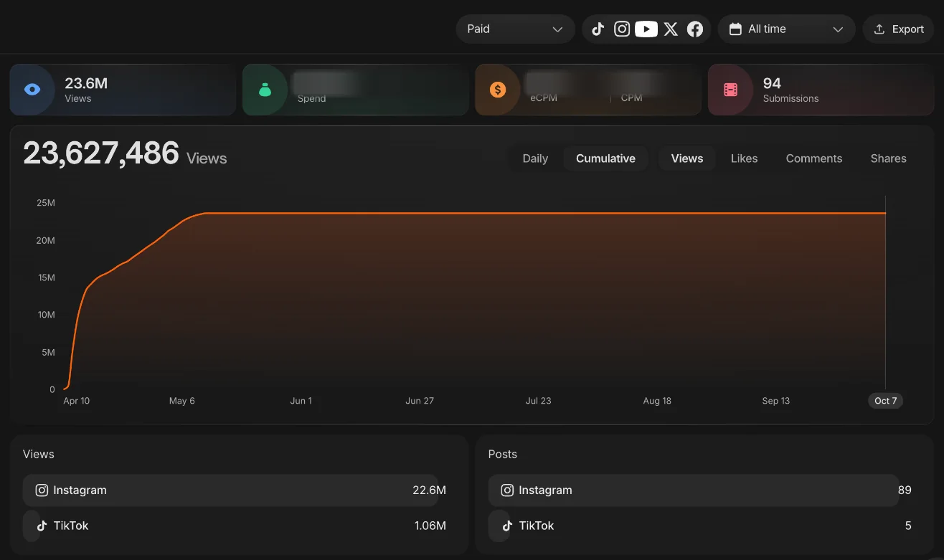
Task: Toggle the Instagram platform filter icon
Action: point(622,29)
